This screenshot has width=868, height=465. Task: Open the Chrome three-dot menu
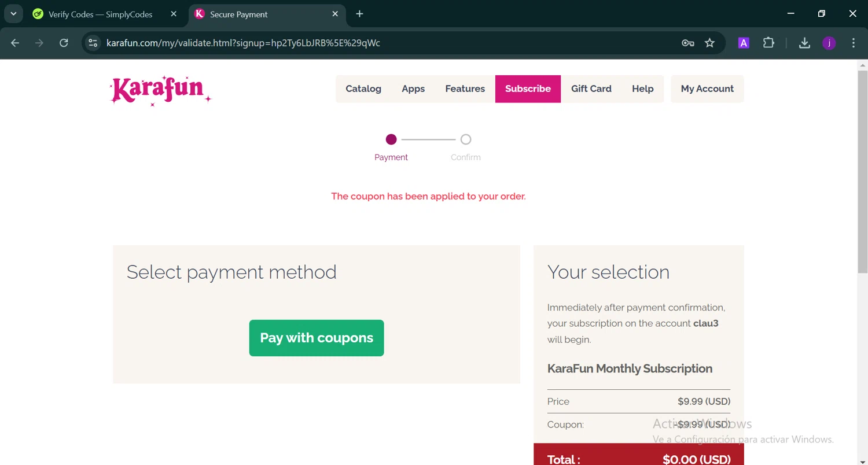coord(854,43)
